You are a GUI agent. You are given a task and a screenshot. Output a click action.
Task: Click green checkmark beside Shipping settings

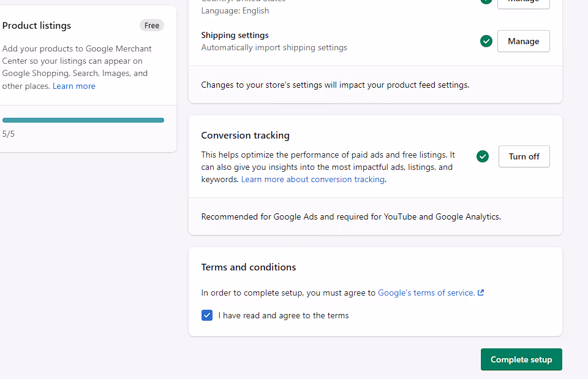[x=486, y=41]
